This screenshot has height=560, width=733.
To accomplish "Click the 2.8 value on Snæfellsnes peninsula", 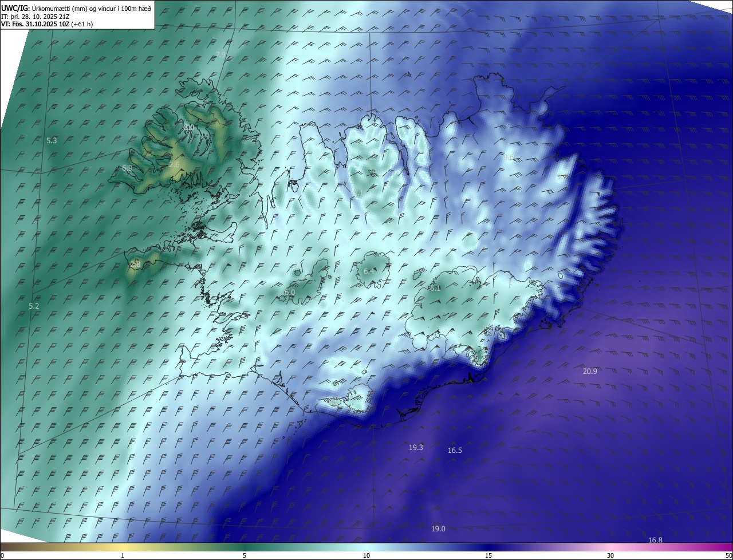I will 135,264.
